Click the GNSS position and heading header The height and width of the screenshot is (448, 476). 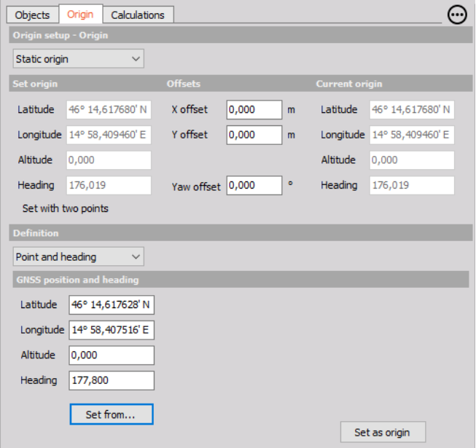(241, 280)
